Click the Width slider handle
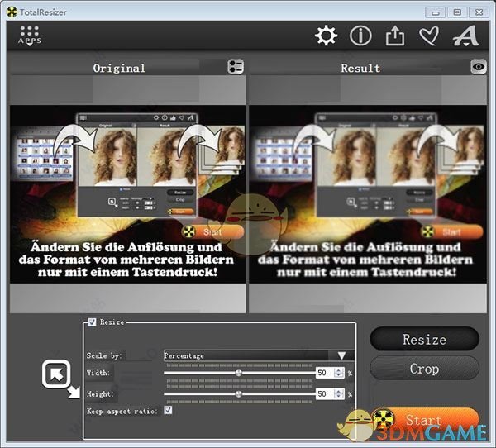 pyautogui.click(x=239, y=373)
